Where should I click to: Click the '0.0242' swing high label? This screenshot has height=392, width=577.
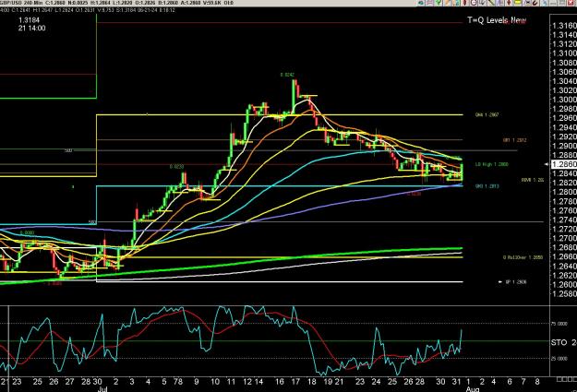click(x=287, y=75)
